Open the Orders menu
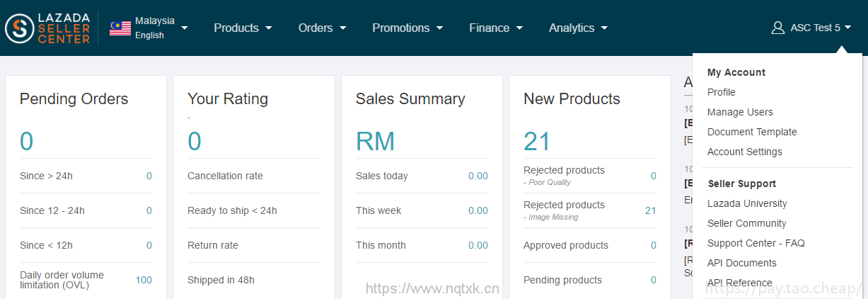Screen dimensions: 868x299 pos(322,28)
